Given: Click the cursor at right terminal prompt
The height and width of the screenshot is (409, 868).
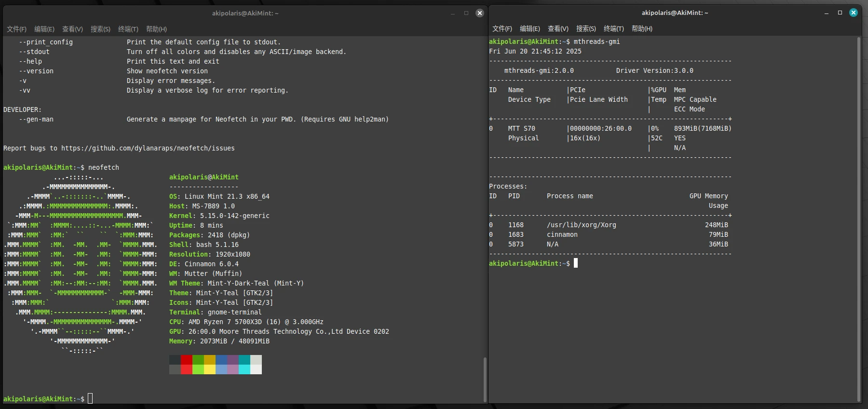Looking at the screenshot, I should (576, 263).
